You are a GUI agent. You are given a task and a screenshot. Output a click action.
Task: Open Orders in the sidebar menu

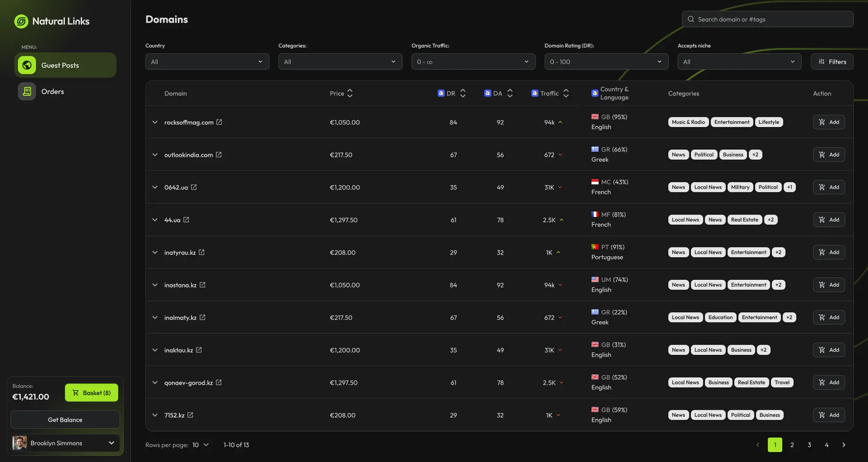pos(52,91)
